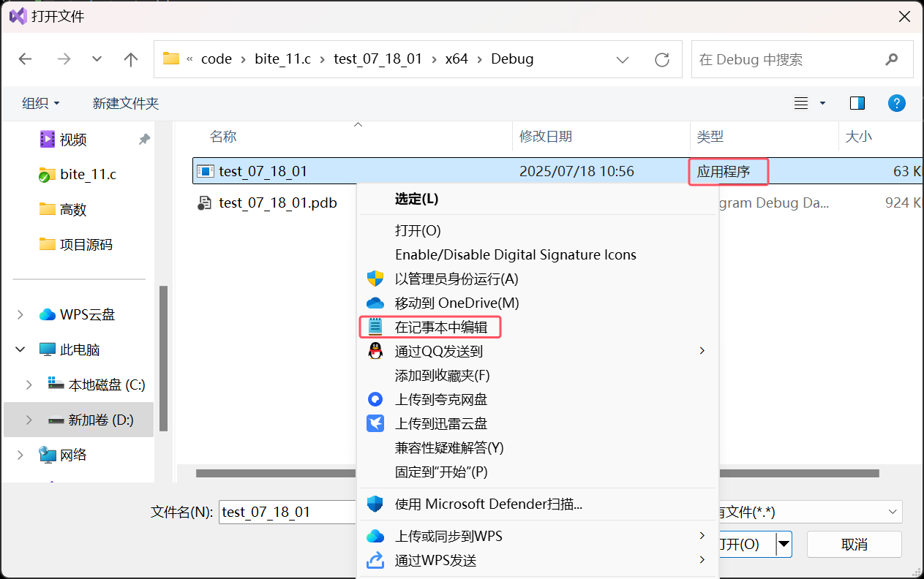Image resolution: width=924 pixels, height=579 pixels.
Task: Select the notepad icon beside 在记事本中编辑
Action: tap(375, 327)
